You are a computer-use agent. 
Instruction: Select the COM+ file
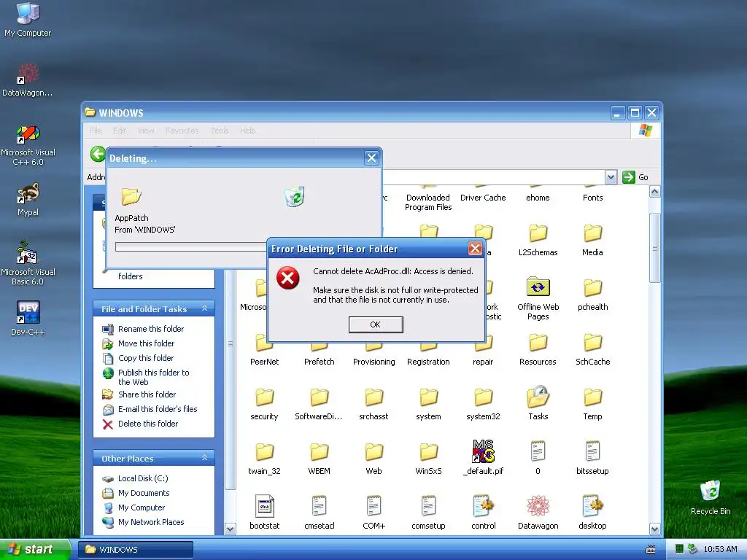coord(374,512)
